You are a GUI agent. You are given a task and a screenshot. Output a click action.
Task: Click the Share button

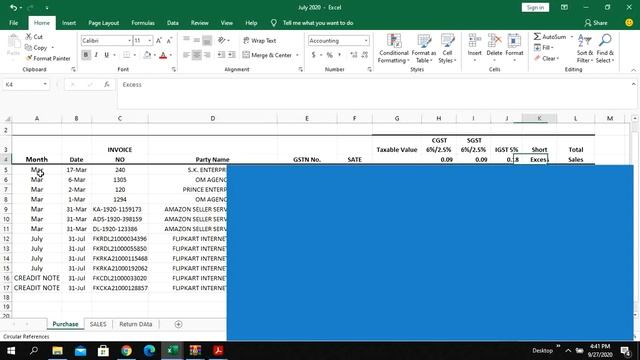click(596, 23)
